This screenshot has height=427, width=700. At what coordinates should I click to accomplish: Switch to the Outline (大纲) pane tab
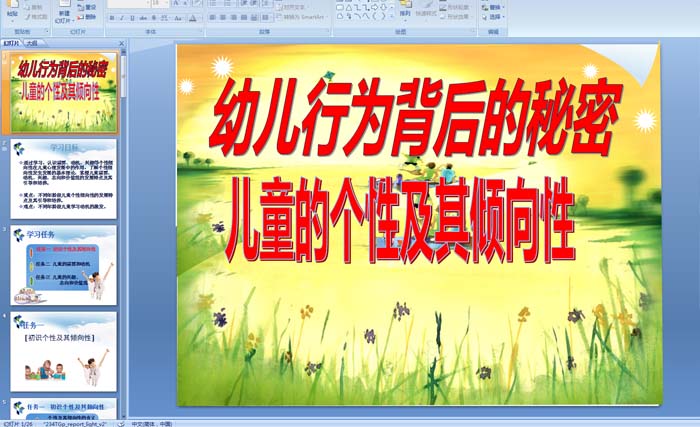point(31,43)
